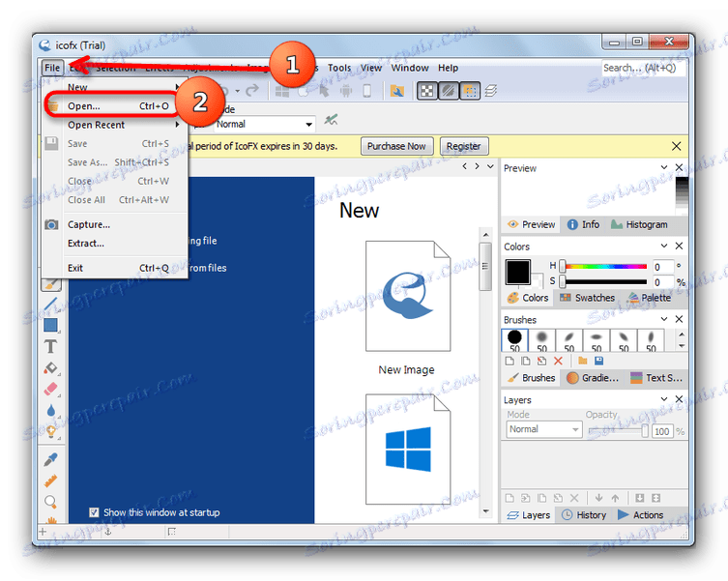The image size is (728, 581).
Task: Click the red X delete brush icon
Action: coord(558,361)
